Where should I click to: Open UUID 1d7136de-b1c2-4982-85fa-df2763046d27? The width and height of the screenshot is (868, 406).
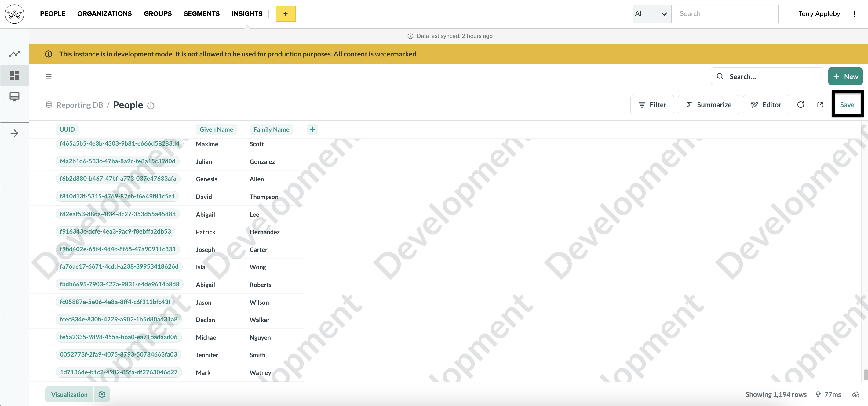(119, 372)
